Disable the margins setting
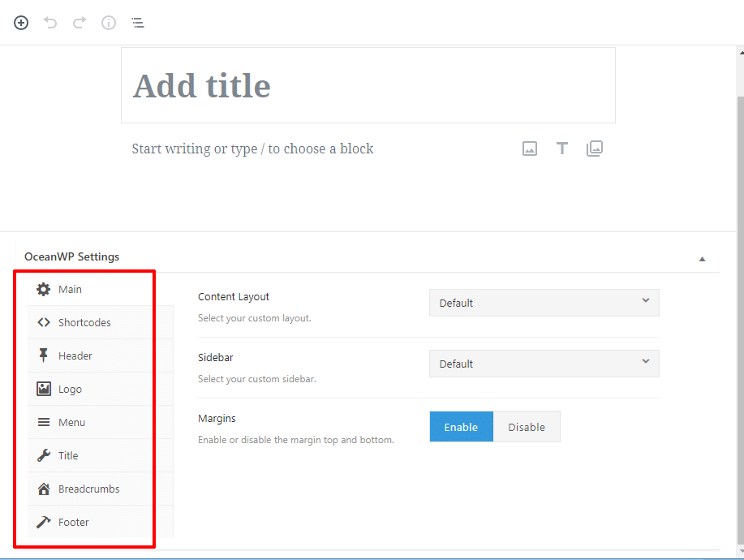The height and width of the screenshot is (560, 744). pyautogui.click(x=527, y=426)
